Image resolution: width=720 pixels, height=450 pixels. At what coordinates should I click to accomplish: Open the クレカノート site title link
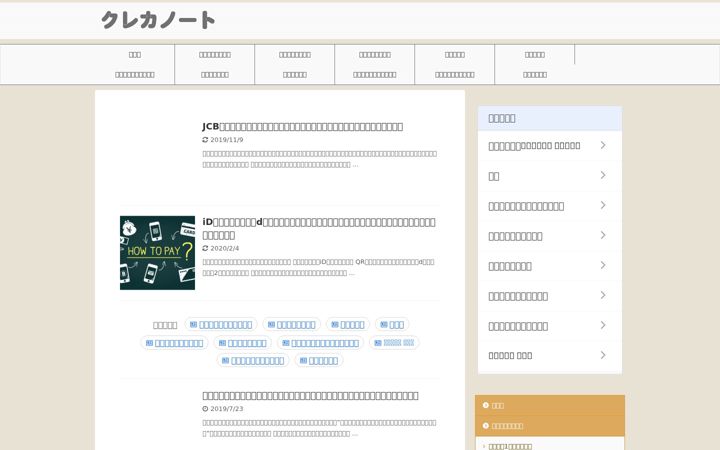pyautogui.click(x=158, y=20)
